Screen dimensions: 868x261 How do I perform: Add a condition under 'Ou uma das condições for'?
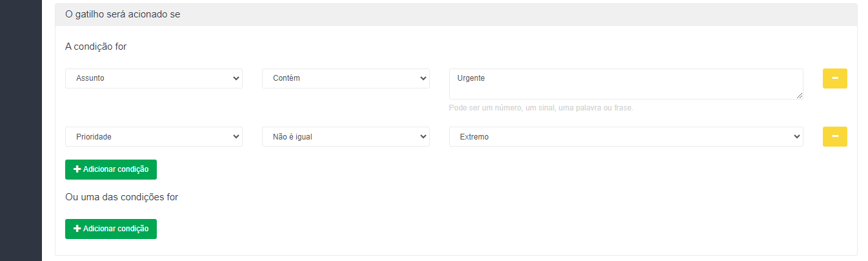click(x=111, y=229)
